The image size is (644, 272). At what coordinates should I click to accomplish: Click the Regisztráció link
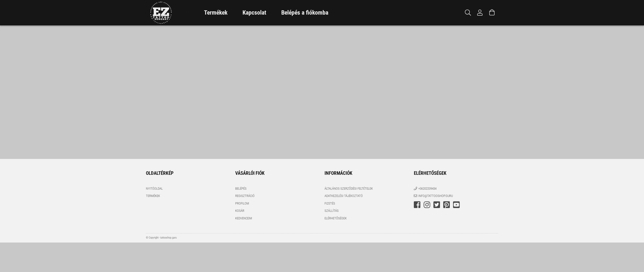tap(245, 196)
